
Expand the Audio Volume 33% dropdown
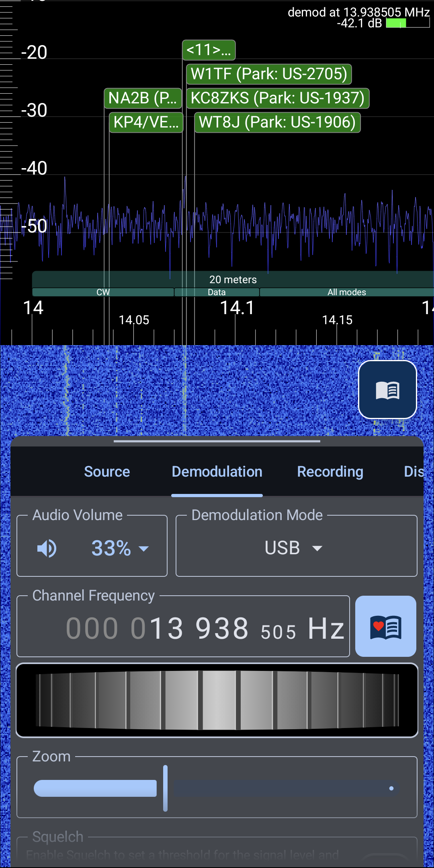click(x=120, y=548)
